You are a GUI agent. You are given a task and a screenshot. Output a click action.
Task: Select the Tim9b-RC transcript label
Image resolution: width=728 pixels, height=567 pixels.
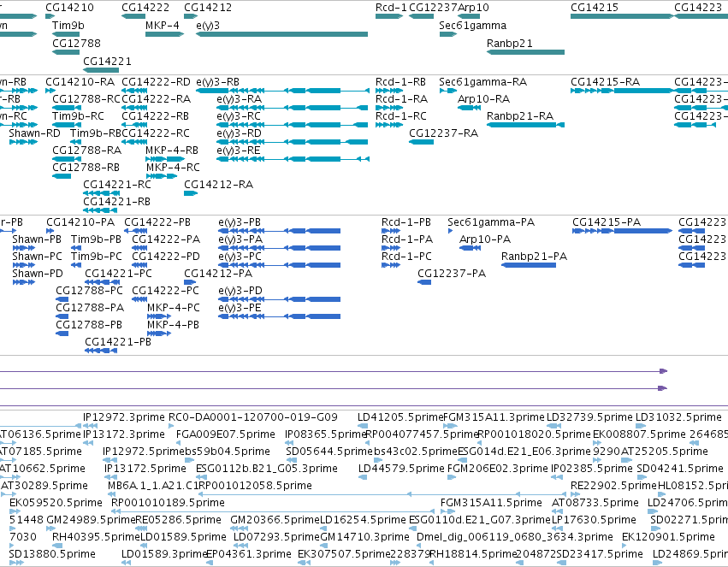(78, 116)
